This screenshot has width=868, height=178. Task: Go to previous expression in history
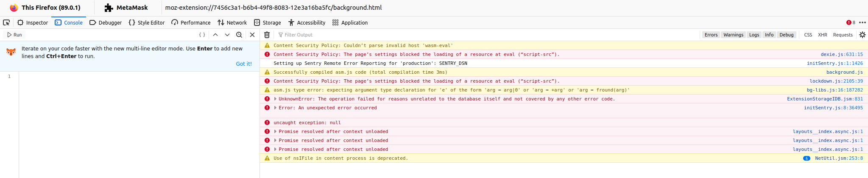pos(215,35)
